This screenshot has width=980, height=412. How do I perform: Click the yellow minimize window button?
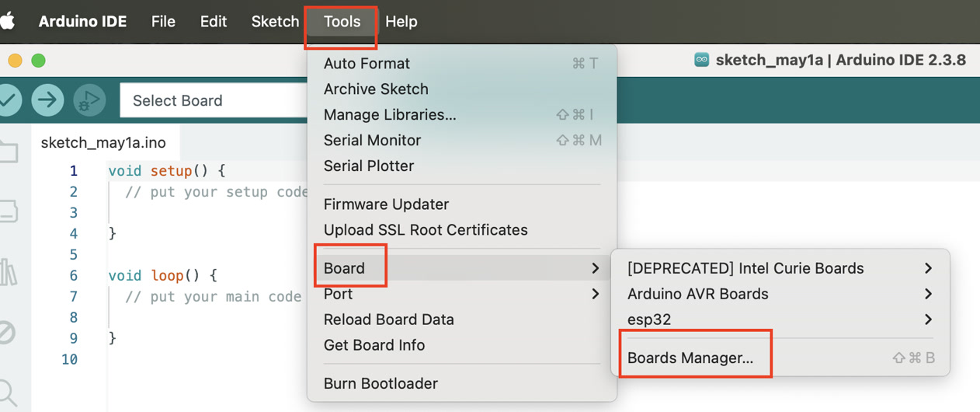(15, 61)
